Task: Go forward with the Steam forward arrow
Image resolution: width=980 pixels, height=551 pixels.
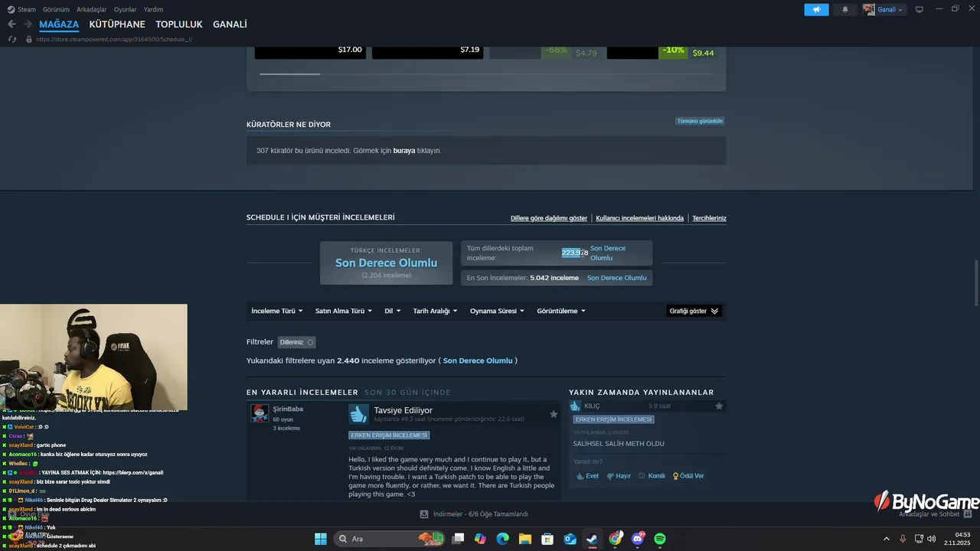Action: [28, 24]
